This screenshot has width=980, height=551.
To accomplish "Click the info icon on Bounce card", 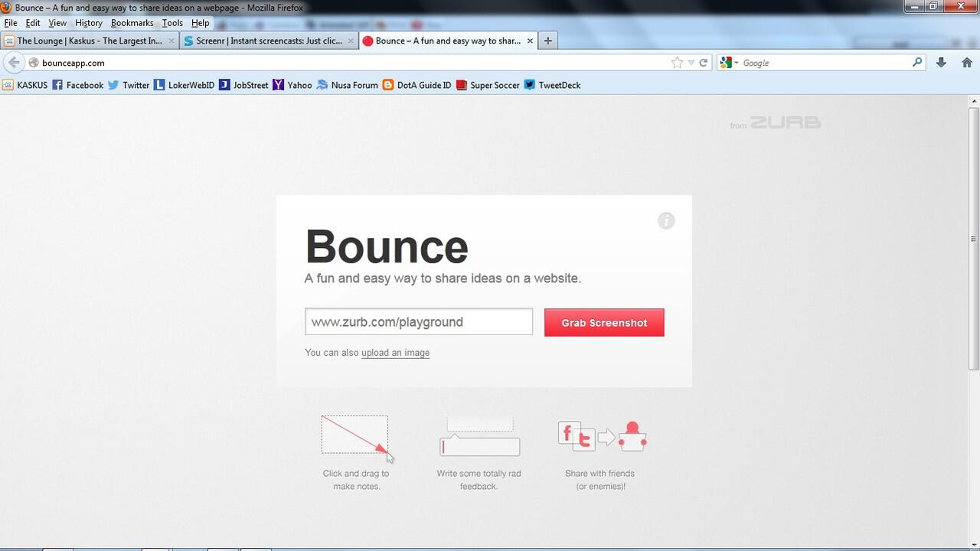I will coord(666,221).
